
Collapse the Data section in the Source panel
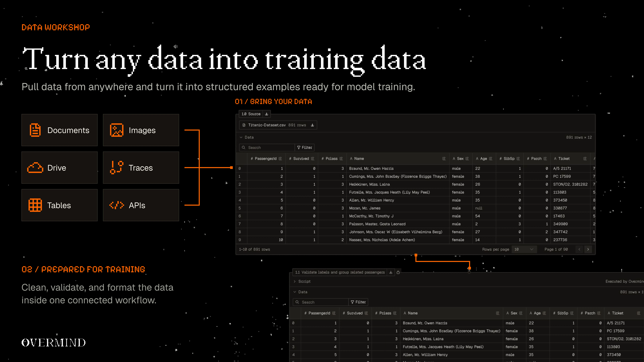(241, 137)
